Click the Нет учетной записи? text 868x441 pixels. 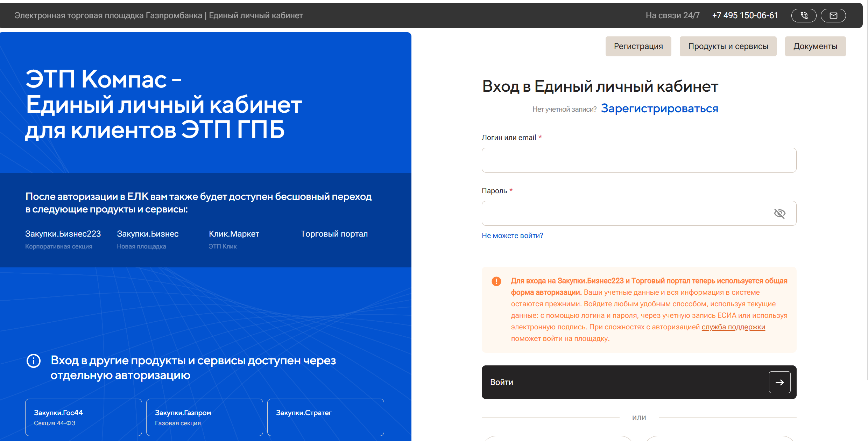pyautogui.click(x=564, y=109)
